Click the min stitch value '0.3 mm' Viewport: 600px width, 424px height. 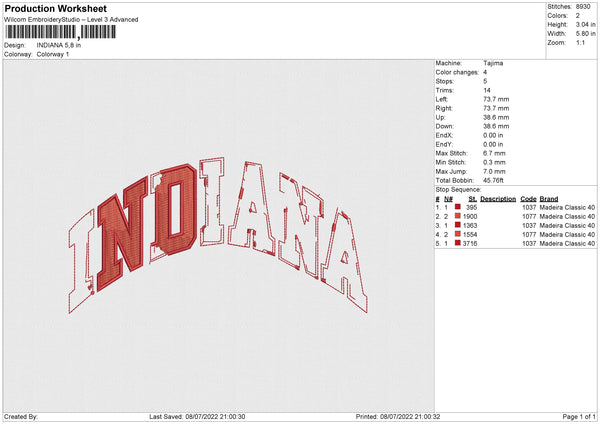point(494,162)
